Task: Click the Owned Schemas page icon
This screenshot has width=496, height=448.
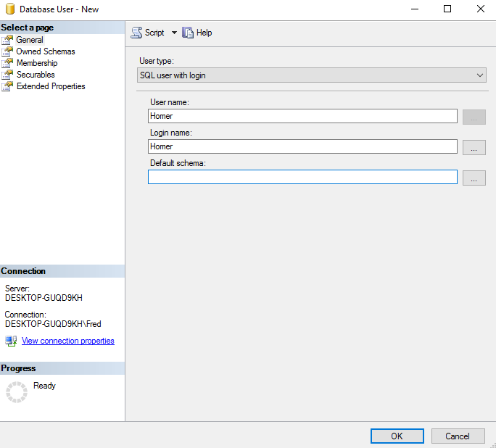Action: pyautogui.click(x=7, y=51)
